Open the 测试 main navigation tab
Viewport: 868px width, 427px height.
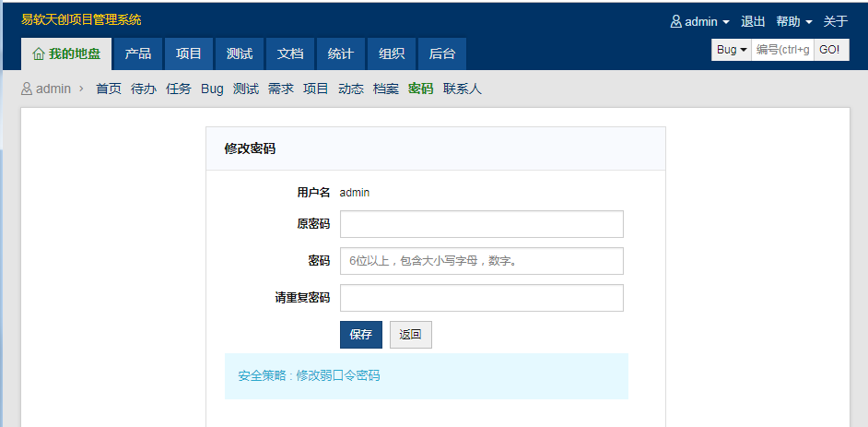240,53
